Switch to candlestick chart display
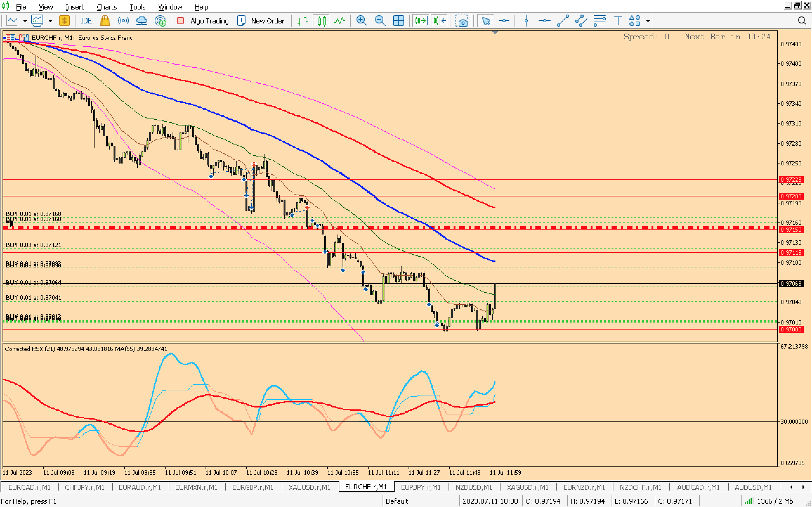Screen dimensions: 812x507 321,21
